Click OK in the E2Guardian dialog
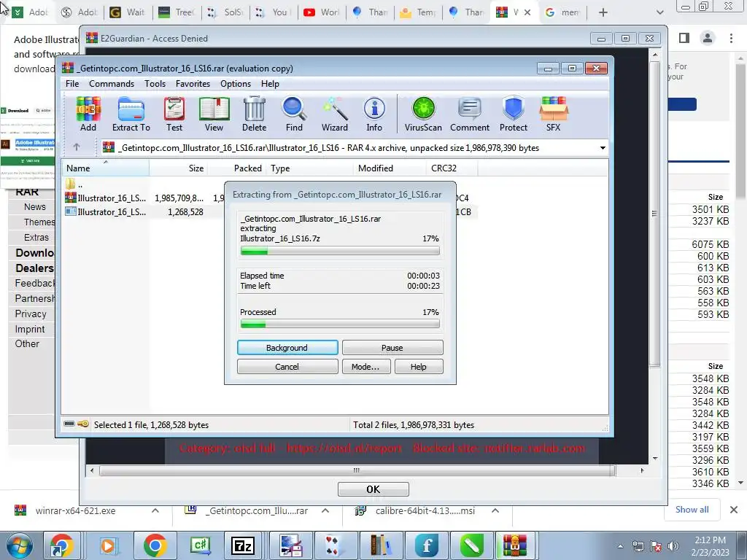 (373, 489)
